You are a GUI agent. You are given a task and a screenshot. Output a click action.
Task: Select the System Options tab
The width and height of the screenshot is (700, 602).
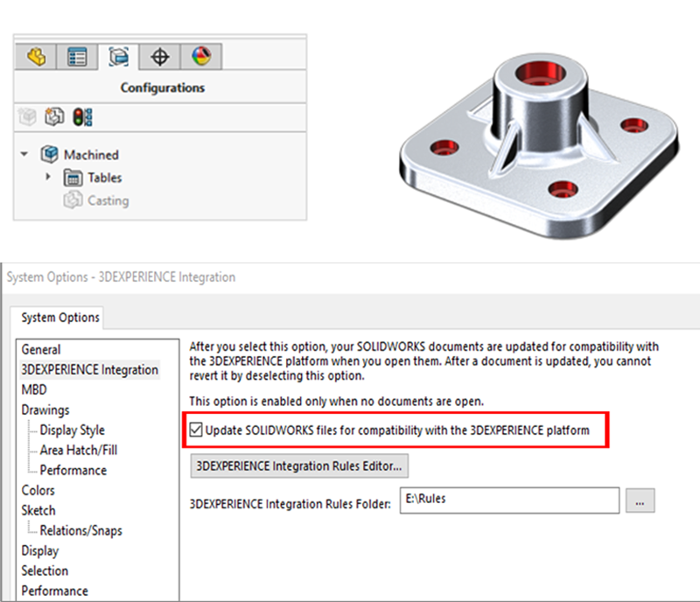[x=60, y=318]
